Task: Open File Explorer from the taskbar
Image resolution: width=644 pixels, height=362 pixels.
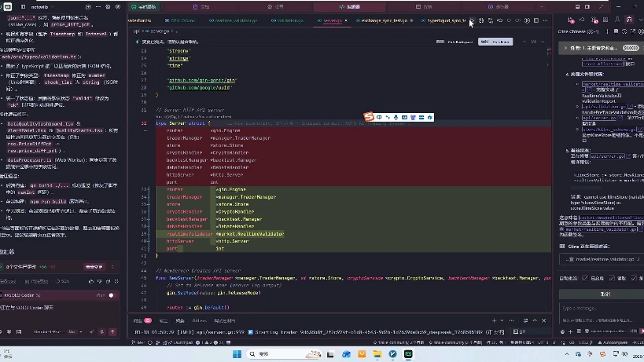Action: click(377, 354)
